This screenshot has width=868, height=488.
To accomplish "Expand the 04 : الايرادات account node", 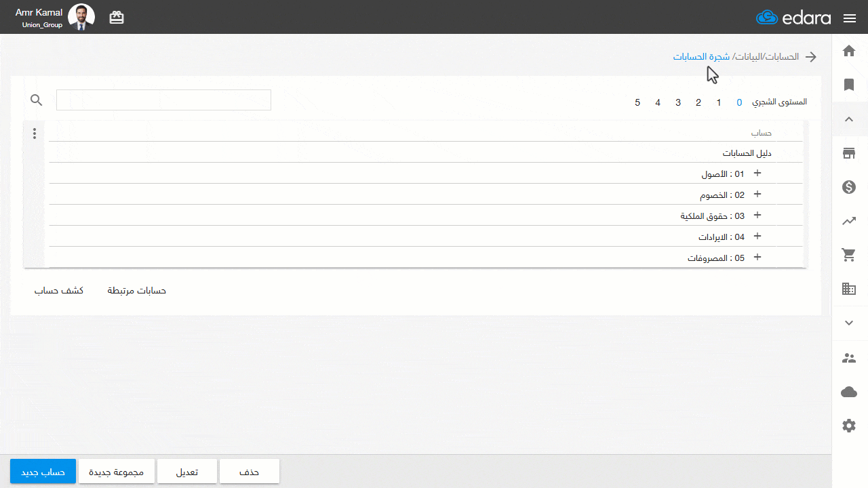I will (757, 237).
